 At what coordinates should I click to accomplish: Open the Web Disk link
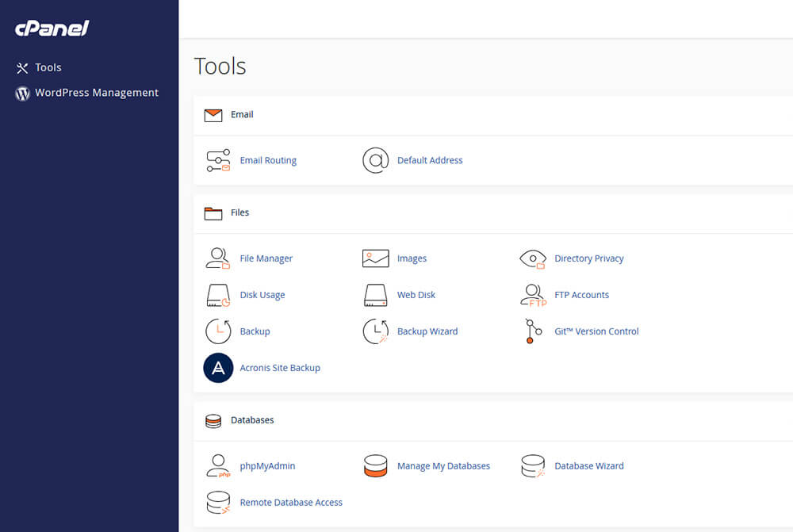click(x=416, y=295)
